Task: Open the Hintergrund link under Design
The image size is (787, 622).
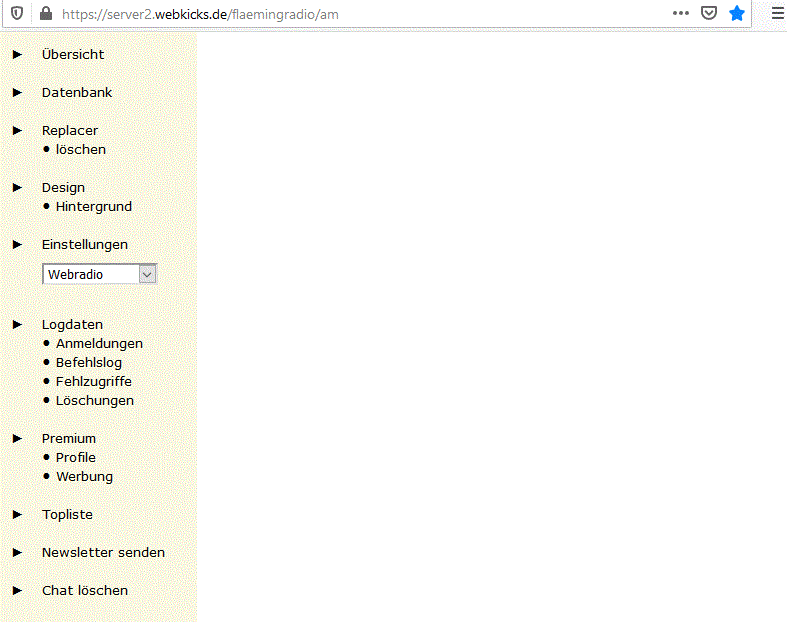Action: click(x=94, y=207)
